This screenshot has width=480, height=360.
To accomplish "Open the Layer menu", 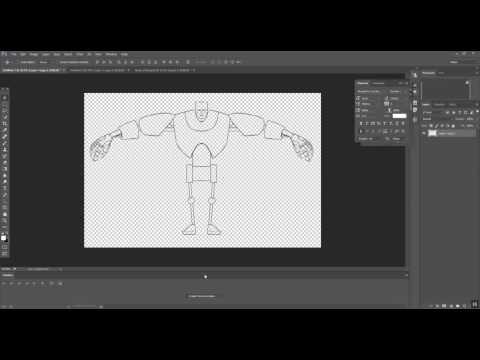I will (x=46, y=54).
